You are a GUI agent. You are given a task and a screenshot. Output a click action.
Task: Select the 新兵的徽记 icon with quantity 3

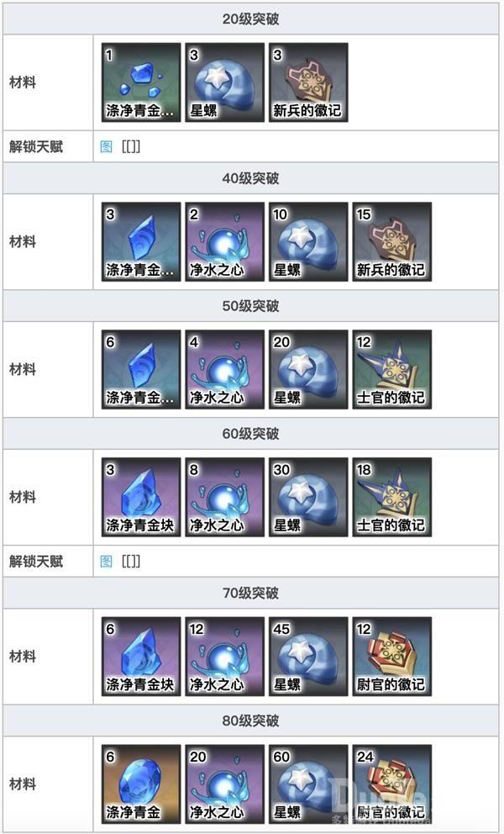308,82
